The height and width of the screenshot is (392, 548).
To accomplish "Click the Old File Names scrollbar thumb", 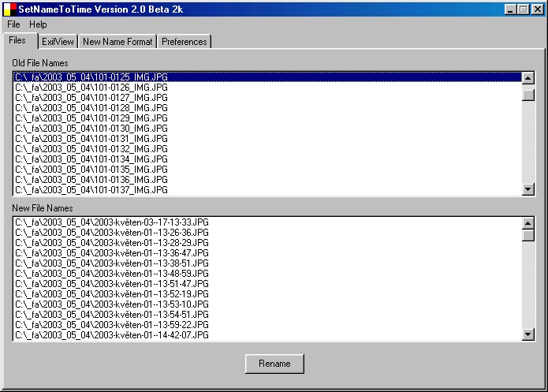I will [x=528, y=95].
